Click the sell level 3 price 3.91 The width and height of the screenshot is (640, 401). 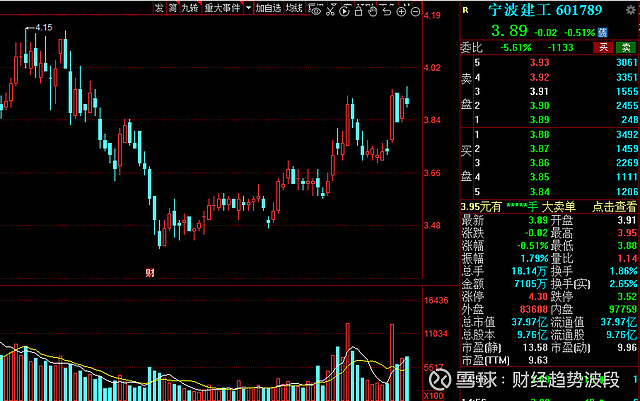tap(540, 91)
